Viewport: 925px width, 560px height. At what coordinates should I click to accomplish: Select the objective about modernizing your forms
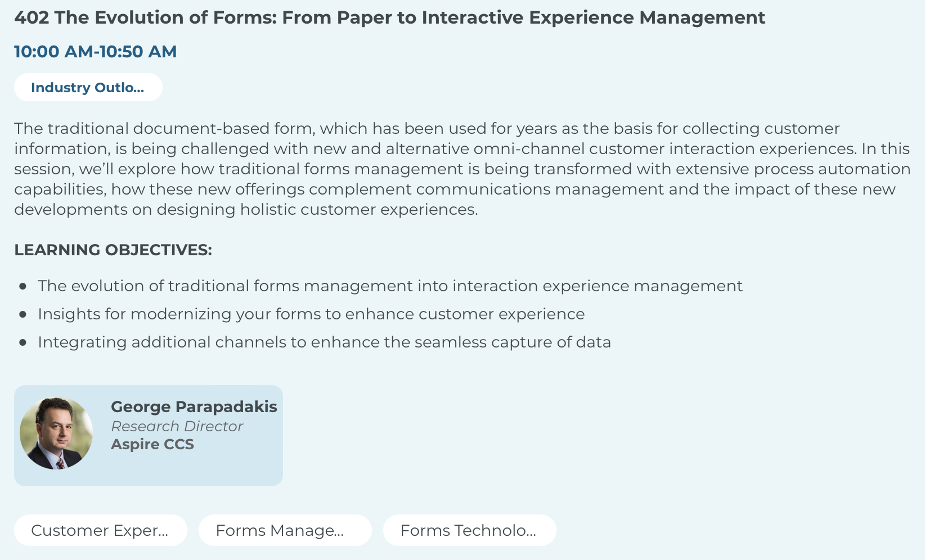(311, 314)
